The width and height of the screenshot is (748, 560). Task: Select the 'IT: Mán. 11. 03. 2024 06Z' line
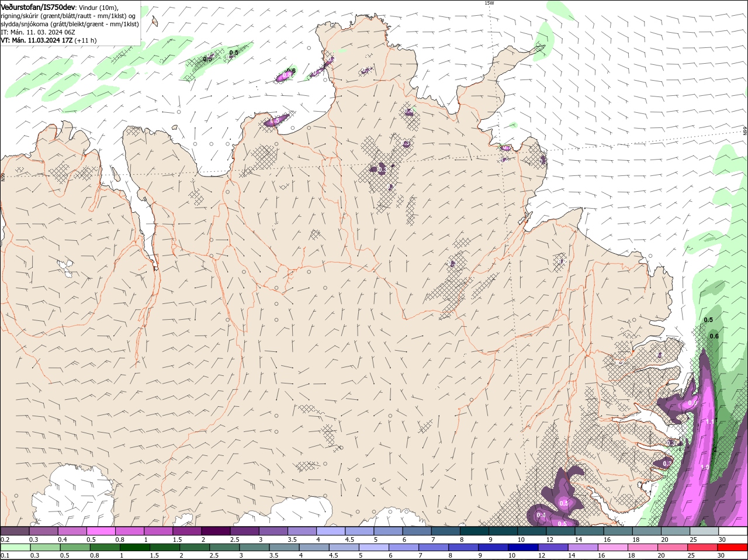click(x=37, y=32)
